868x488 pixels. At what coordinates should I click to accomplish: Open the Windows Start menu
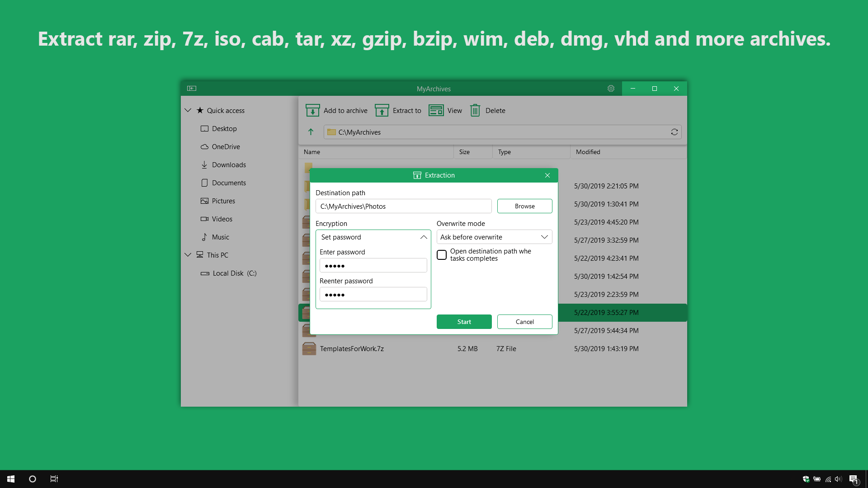[11, 479]
